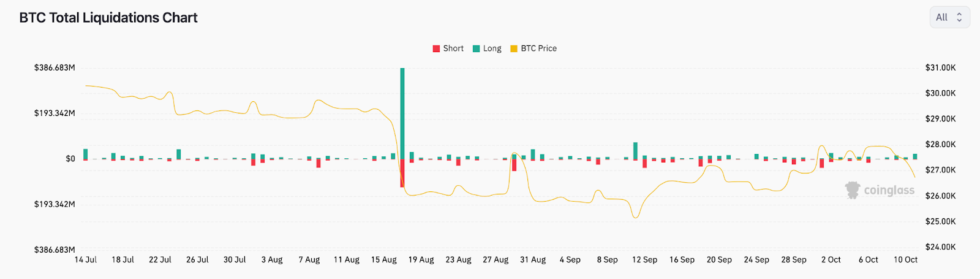Toggle the BTC Price legend entry
This screenshot has height=279, width=980.
(x=538, y=48)
